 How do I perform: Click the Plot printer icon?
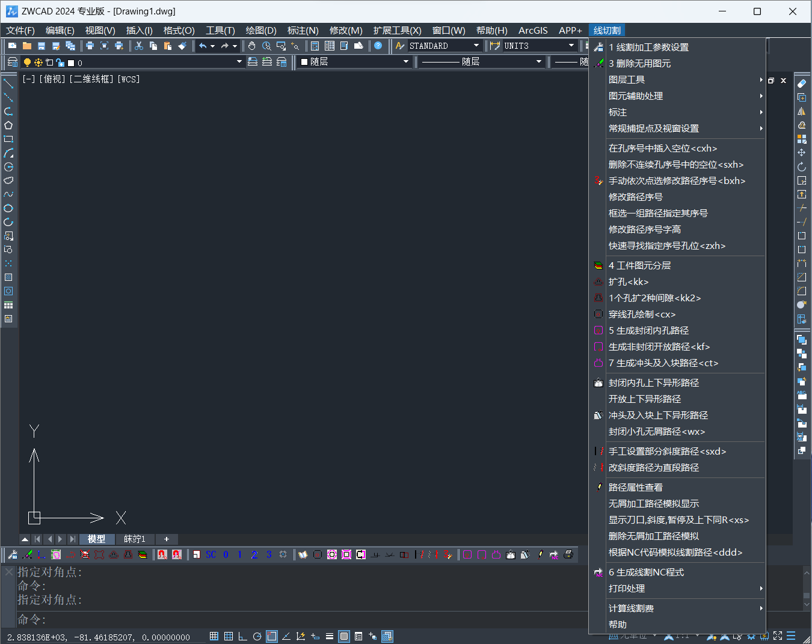(x=90, y=46)
